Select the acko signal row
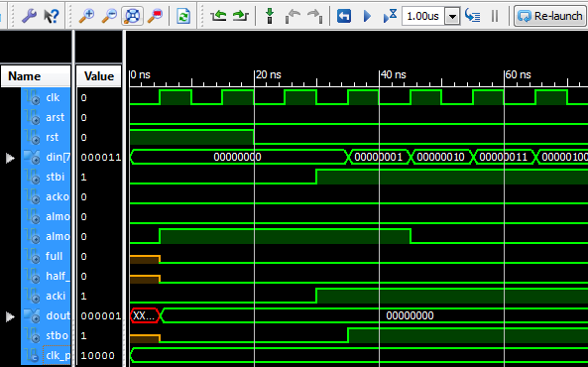The image size is (588, 367). tap(46, 196)
